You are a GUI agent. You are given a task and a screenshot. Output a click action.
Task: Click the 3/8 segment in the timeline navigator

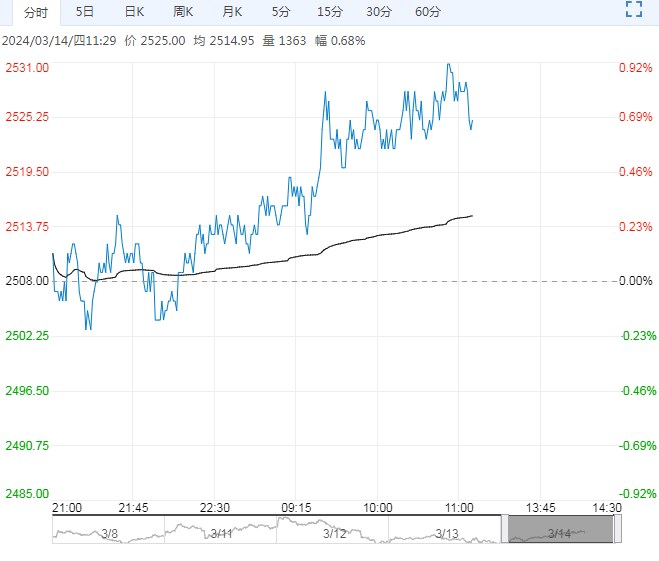[108, 531]
